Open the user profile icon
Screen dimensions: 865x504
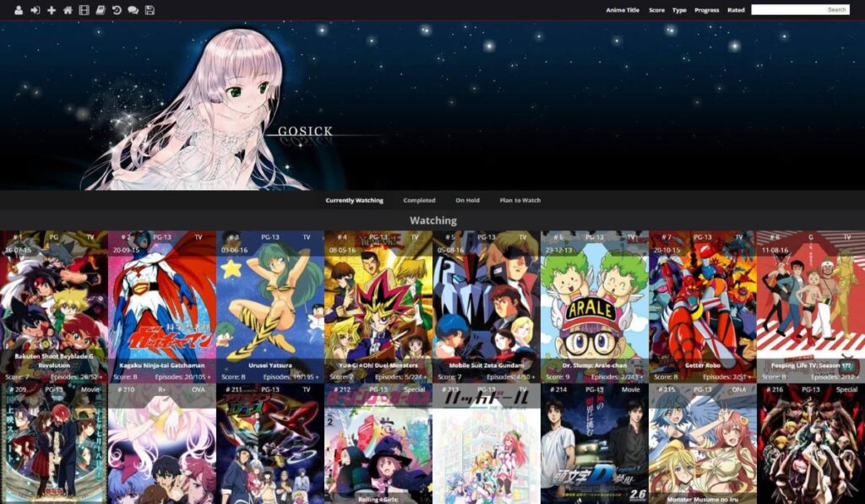coord(19,10)
